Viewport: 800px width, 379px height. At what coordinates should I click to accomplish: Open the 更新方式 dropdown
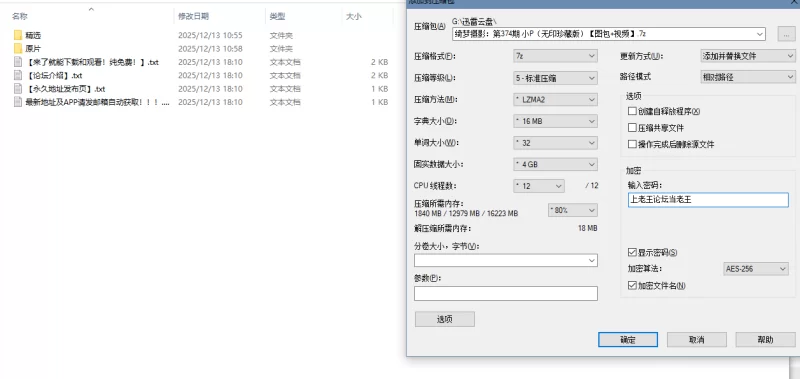click(748, 56)
